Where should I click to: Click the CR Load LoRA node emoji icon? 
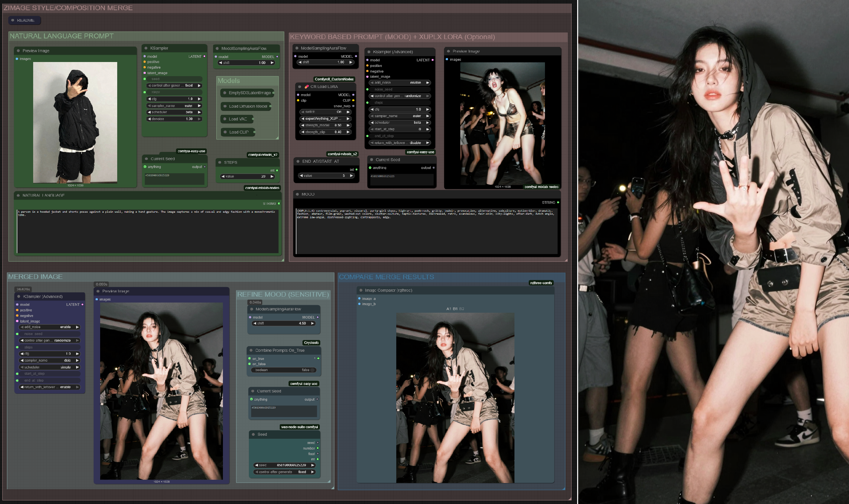tap(306, 87)
